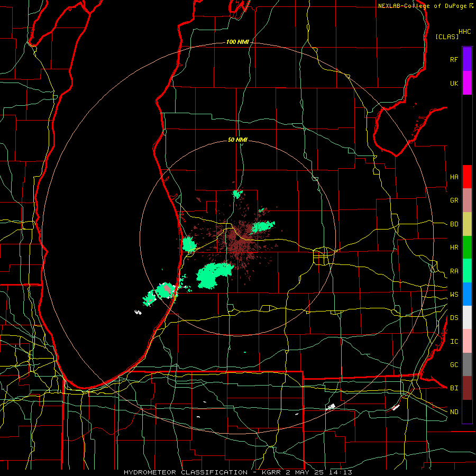
Task: Click the ND legend label
Action: 454,412
